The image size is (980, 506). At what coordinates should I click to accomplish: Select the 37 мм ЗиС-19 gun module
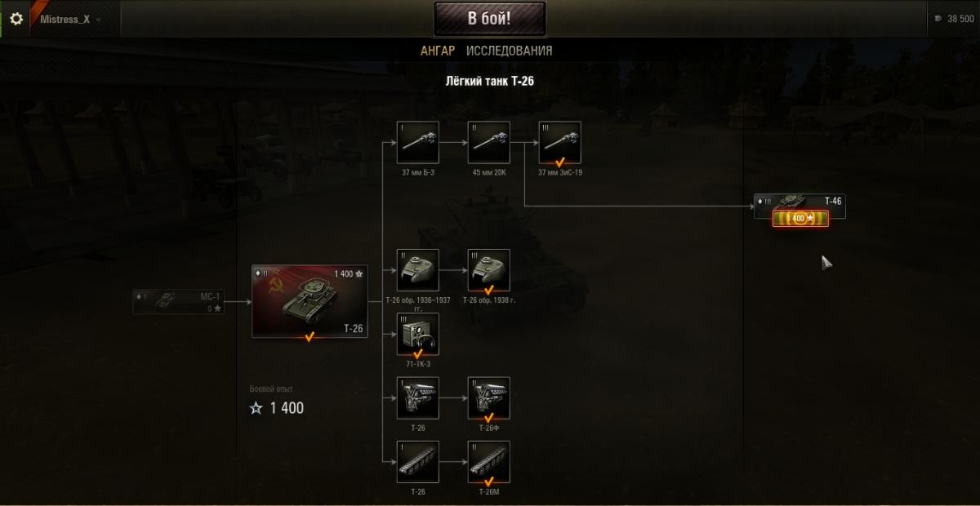tap(560, 143)
